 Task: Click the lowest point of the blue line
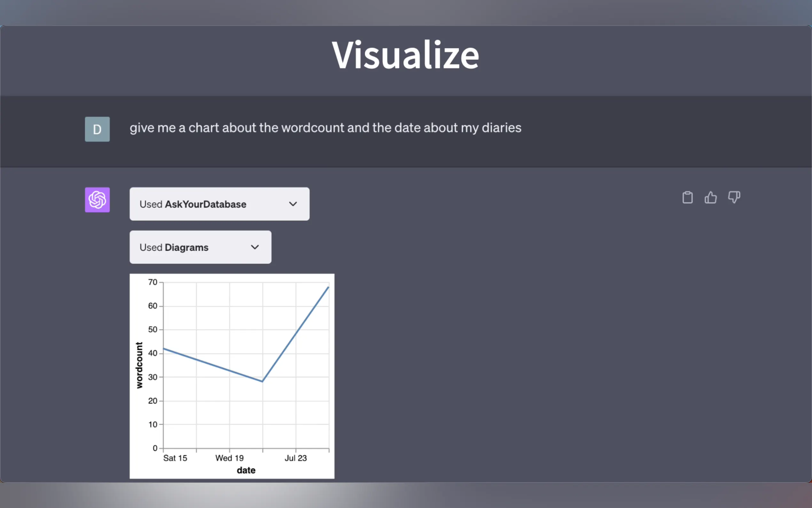pyautogui.click(x=262, y=381)
